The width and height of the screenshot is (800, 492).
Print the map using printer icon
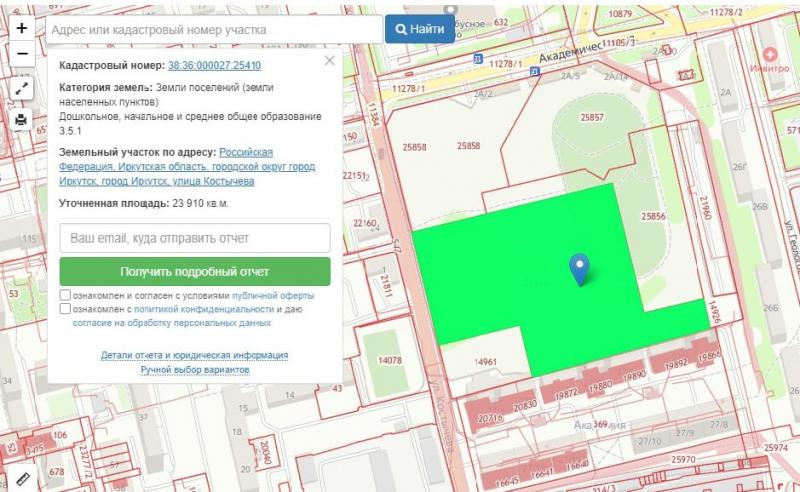tap(21, 120)
